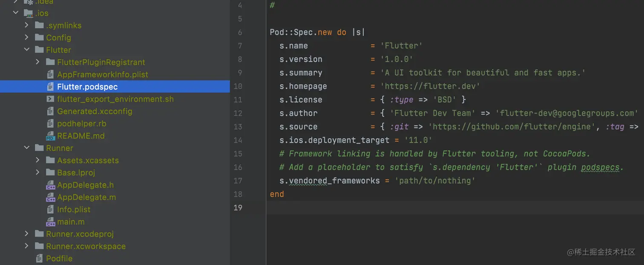The height and width of the screenshot is (265, 644).
Task: Click the AppDelegate.m C++ file icon
Action: coord(50,198)
